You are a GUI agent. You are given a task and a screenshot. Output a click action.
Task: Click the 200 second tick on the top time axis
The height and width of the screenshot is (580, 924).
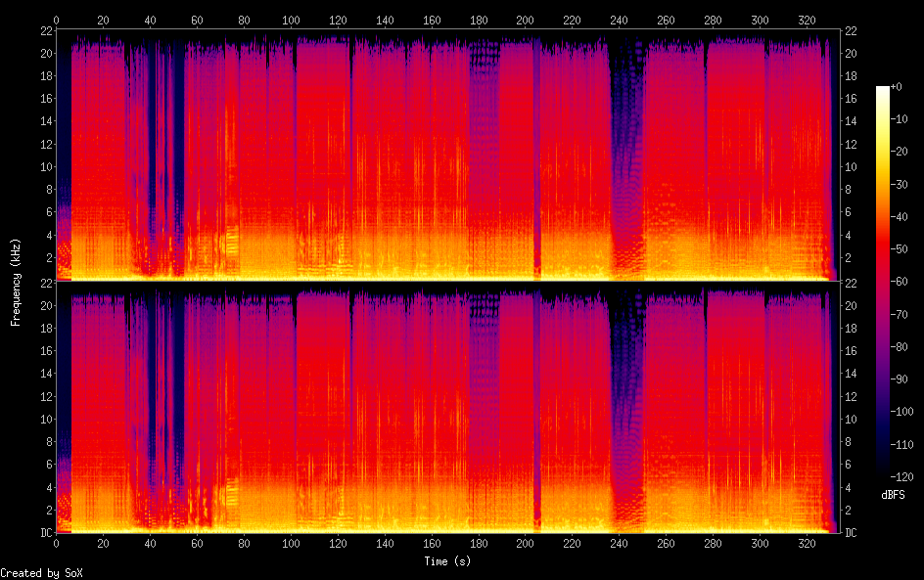pos(525,20)
